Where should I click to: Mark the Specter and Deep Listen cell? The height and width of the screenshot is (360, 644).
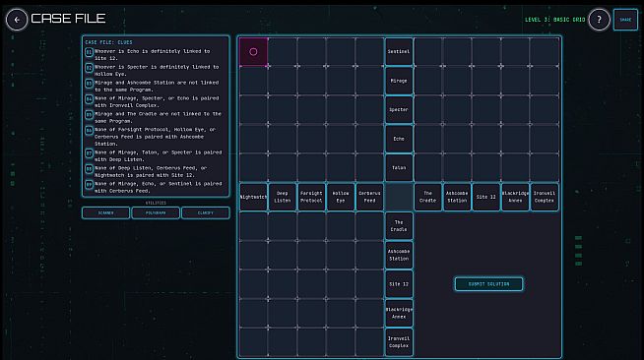tap(283, 109)
